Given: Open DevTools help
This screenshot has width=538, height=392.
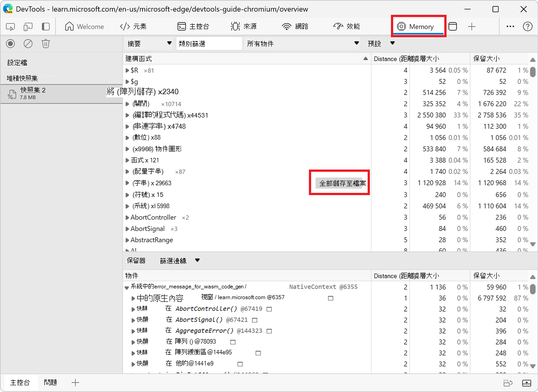Looking at the screenshot, I should click(x=528, y=26).
